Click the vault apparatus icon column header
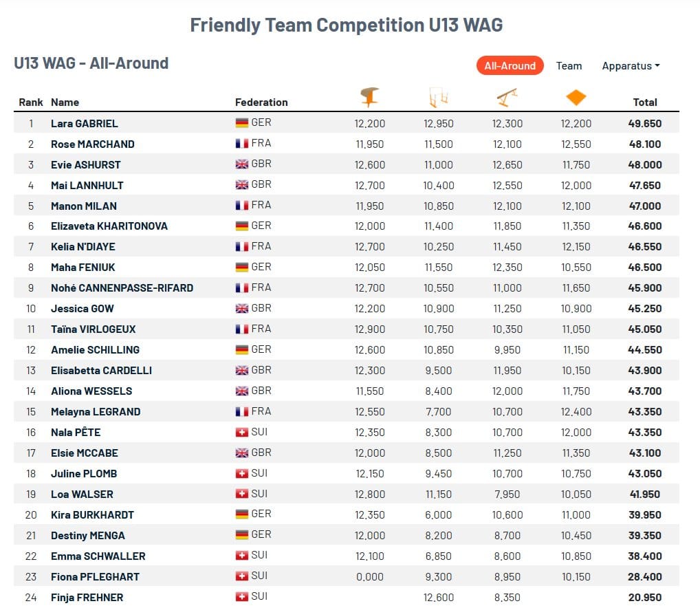The height and width of the screenshot is (608, 700). pos(370,97)
